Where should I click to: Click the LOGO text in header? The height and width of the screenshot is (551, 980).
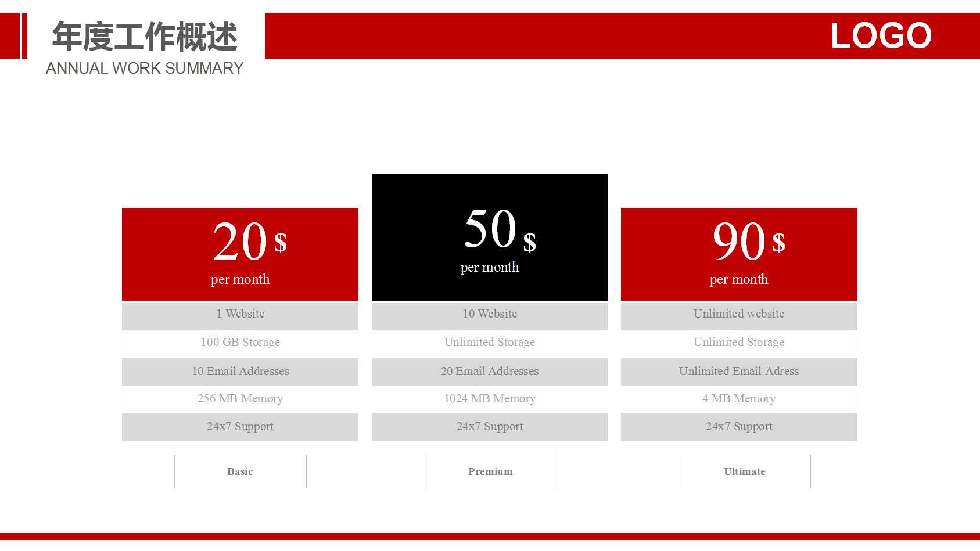pos(881,36)
